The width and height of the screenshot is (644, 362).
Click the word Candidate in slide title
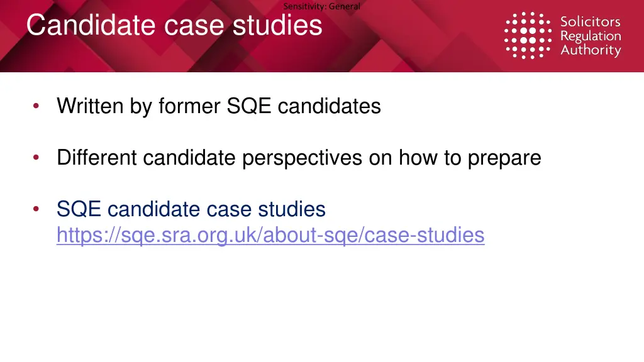pos(92,25)
